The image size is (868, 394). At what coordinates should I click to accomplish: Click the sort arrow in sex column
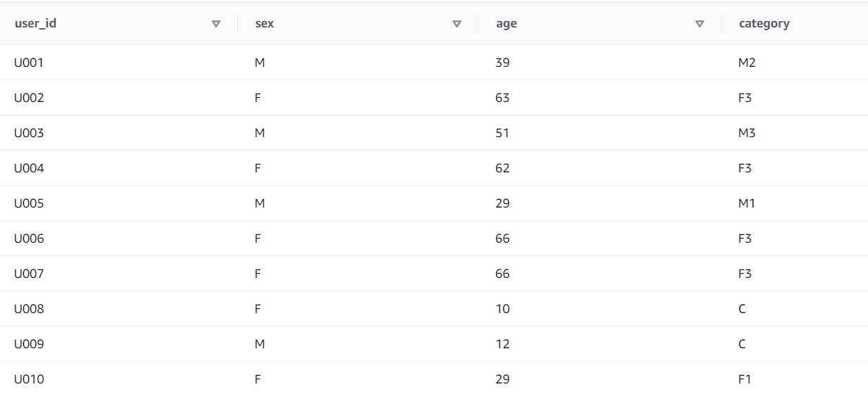[457, 24]
